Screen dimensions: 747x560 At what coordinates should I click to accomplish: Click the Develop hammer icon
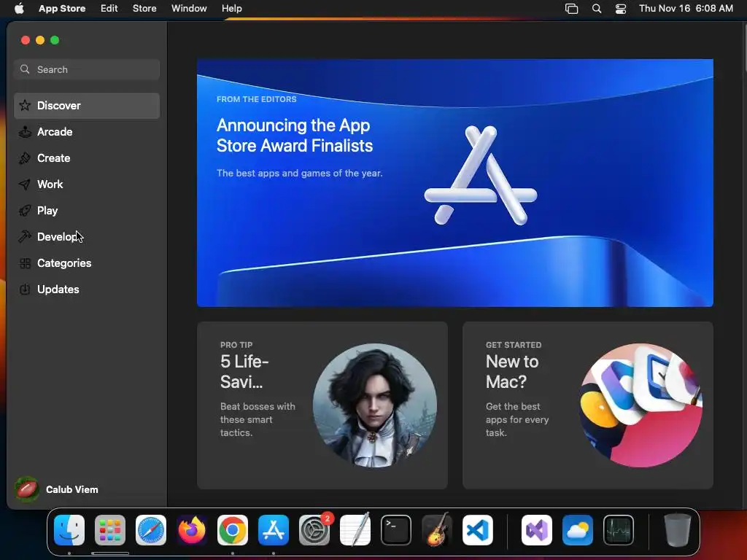(x=25, y=237)
